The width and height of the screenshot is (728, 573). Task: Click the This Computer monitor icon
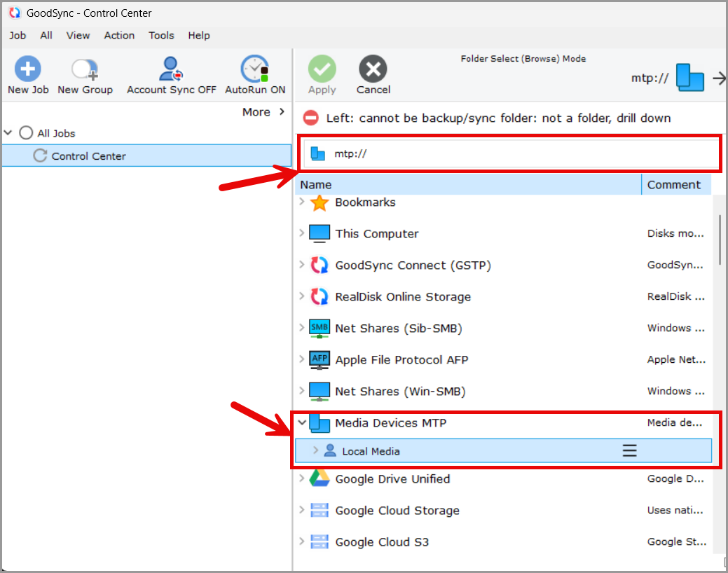[x=320, y=233]
